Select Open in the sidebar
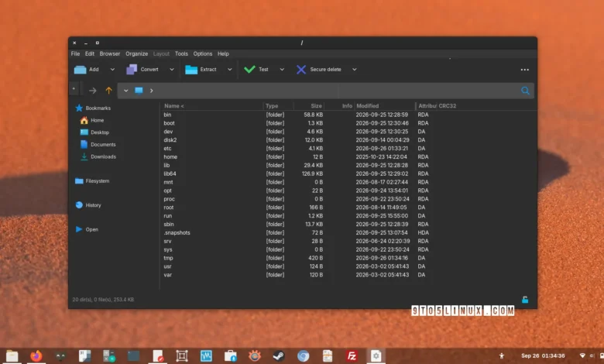Screen dimensions: 604x364 point(87,229)
